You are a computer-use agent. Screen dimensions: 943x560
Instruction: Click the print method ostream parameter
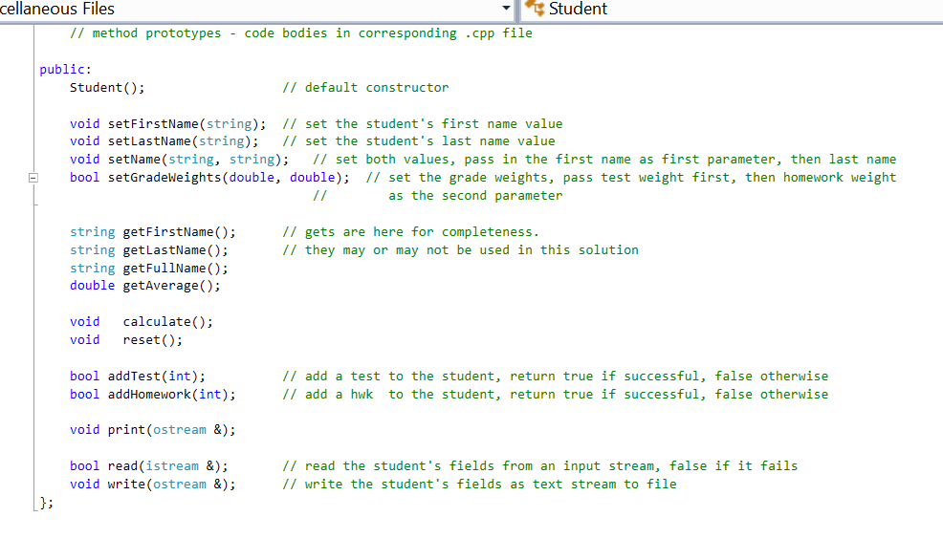[180, 429]
